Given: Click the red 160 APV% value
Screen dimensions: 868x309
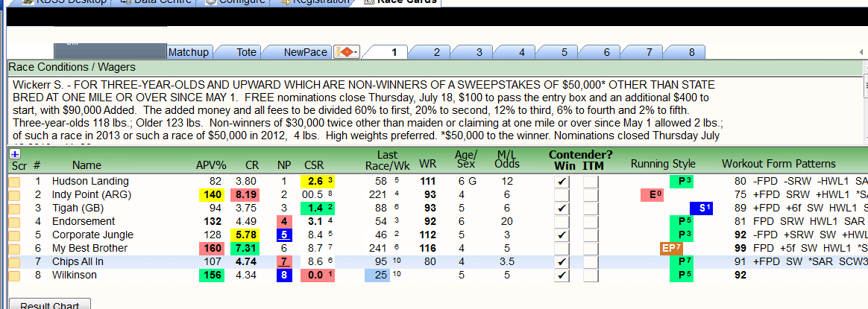Looking at the screenshot, I should point(211,248).
